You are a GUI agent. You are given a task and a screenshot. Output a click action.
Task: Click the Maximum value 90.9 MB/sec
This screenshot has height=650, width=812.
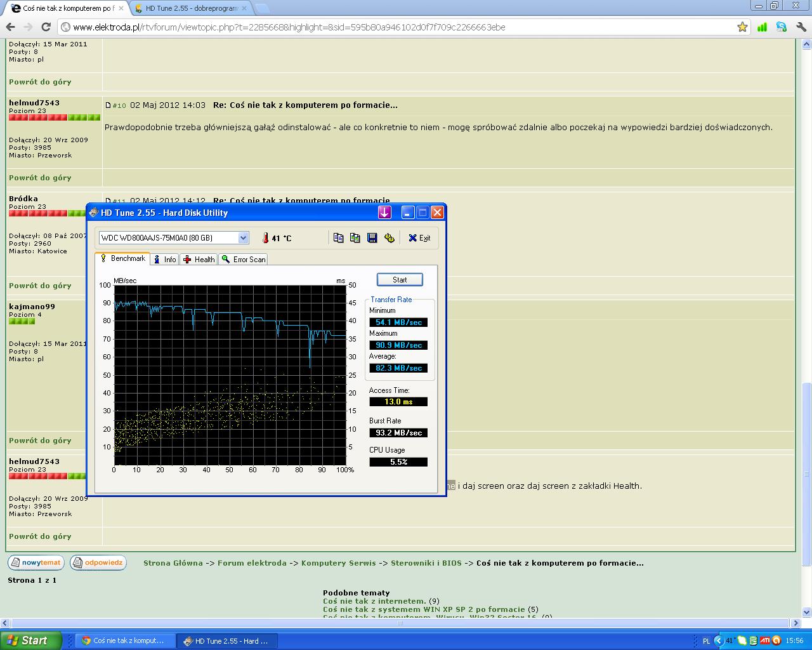[398, 345]
